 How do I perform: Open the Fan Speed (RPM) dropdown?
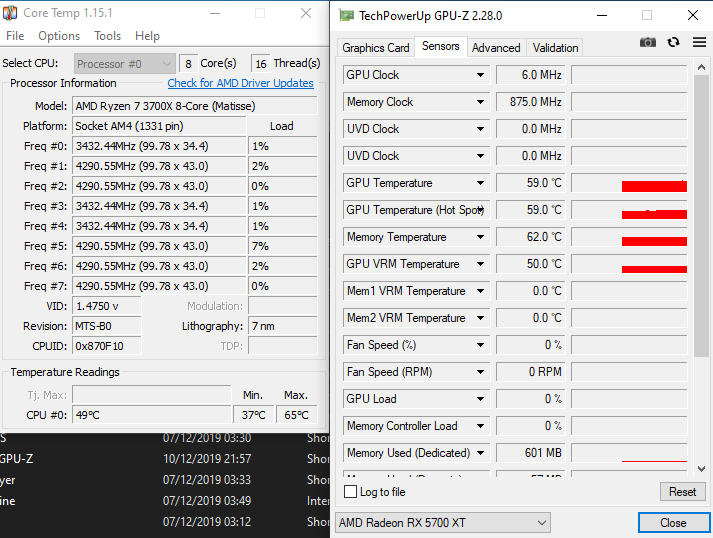click(x=480, y=372)
